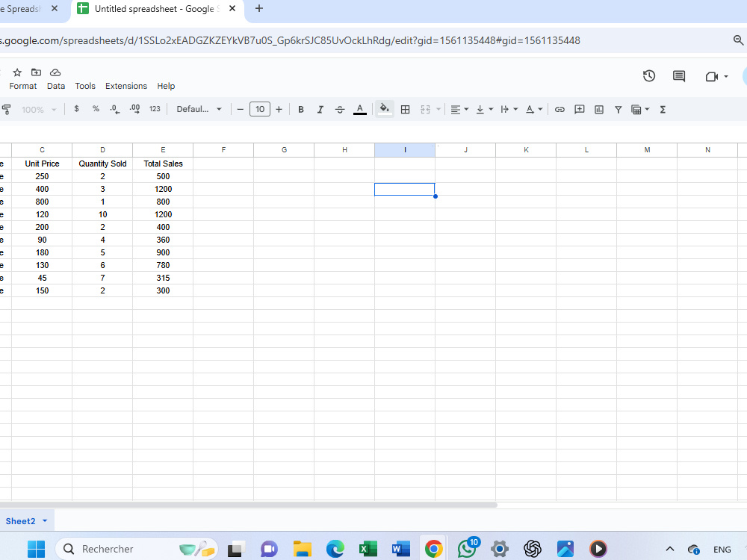Star the spreadsheet
The width and height of the screenshot is (747, 560).
tap(17, 72)
